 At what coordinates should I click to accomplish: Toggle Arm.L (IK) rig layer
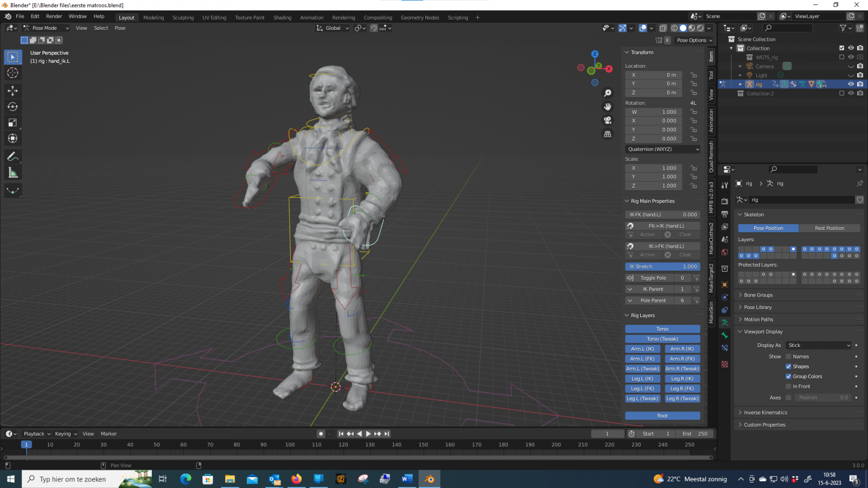pos(643,349)
